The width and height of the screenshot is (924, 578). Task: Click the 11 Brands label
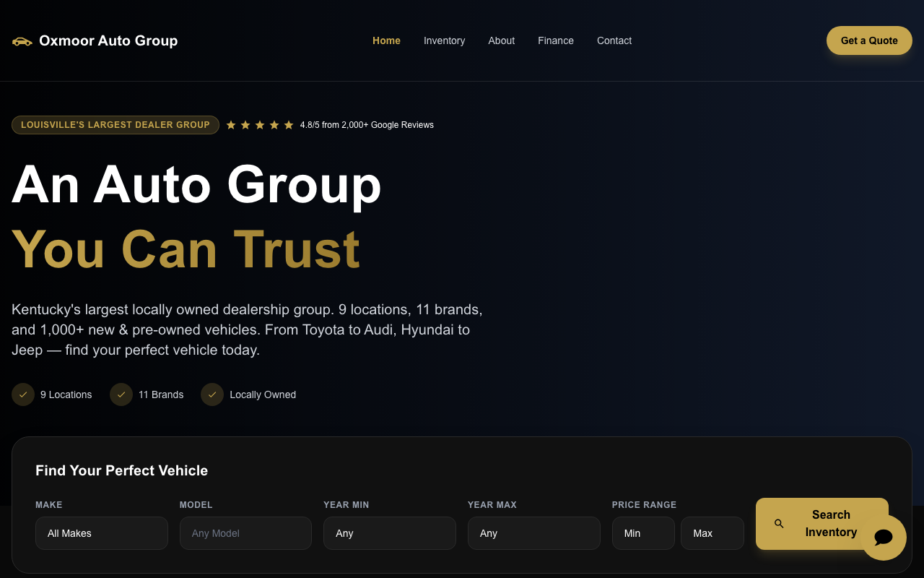(x=161, y=394)
